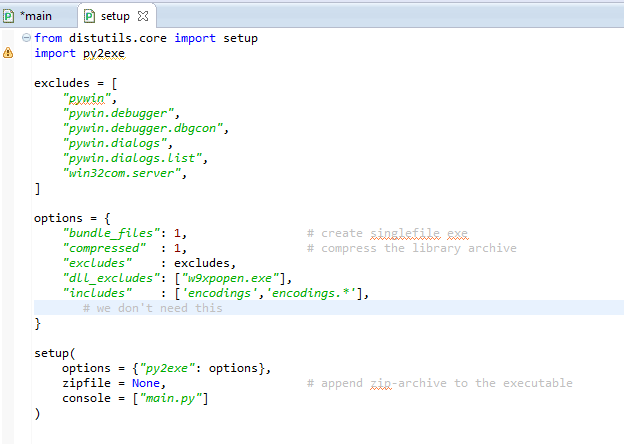624x444 pixels.
Task: Click the 'setup(' call line
Action: click(55, 353)
